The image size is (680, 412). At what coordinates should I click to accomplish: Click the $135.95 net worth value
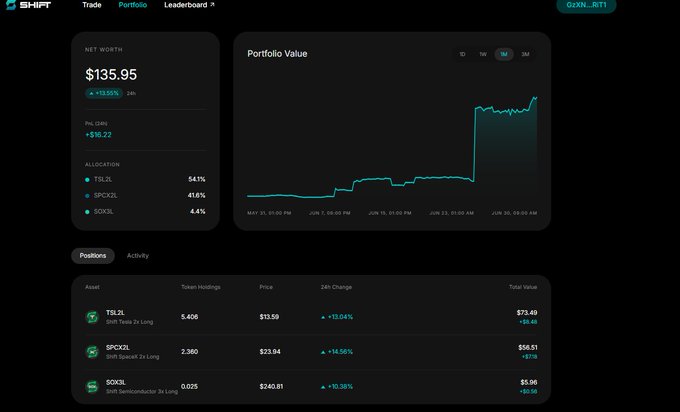point(111,75)
